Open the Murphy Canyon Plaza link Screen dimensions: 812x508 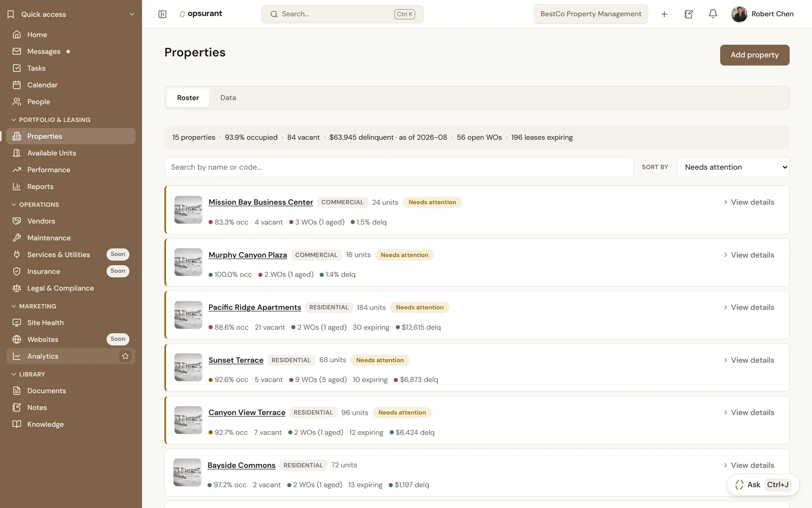[248, 255]
